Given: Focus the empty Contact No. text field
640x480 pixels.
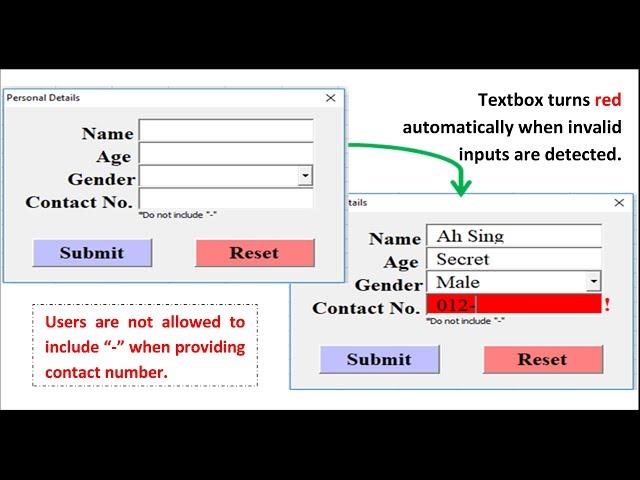Looking at the screenshot, I should click(x=226, y=200).
